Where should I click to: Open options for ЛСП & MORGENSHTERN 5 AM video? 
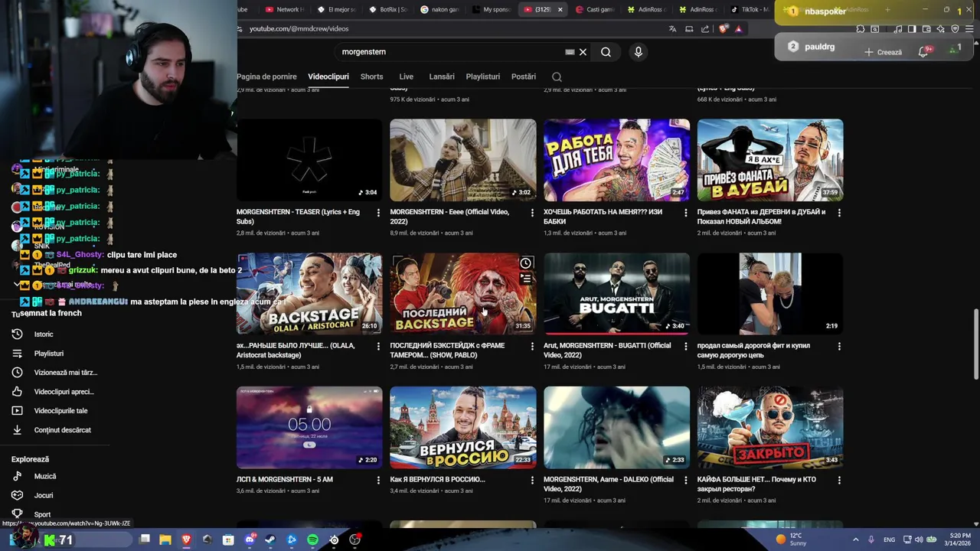point(378,481)
